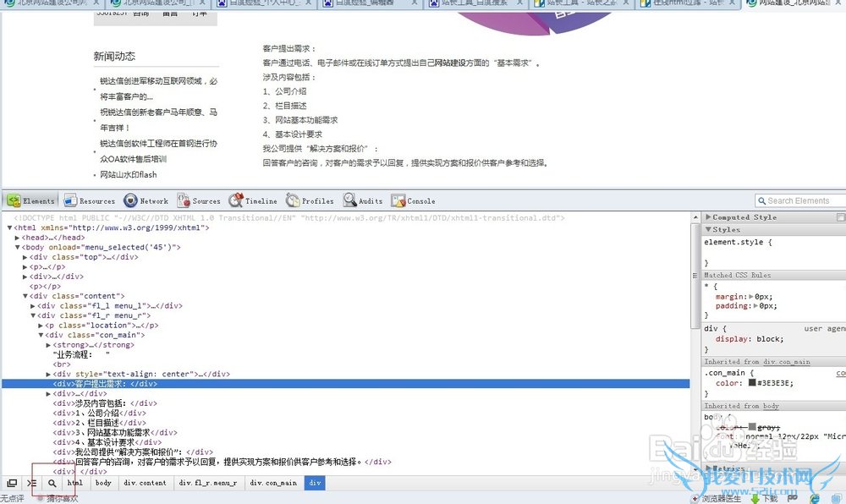Select the <br> node row
The height and width of the screenshot is (504, 846).
[x=62, y=364]
